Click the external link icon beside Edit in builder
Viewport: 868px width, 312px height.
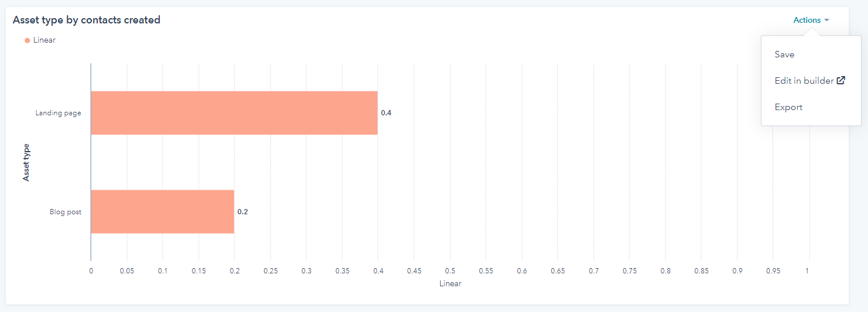tap(840, 81)
